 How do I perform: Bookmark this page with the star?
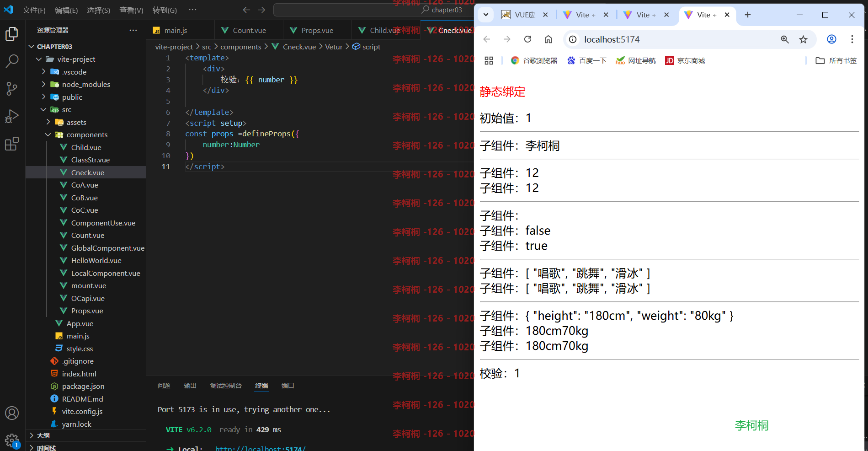(x=804, y=39)
